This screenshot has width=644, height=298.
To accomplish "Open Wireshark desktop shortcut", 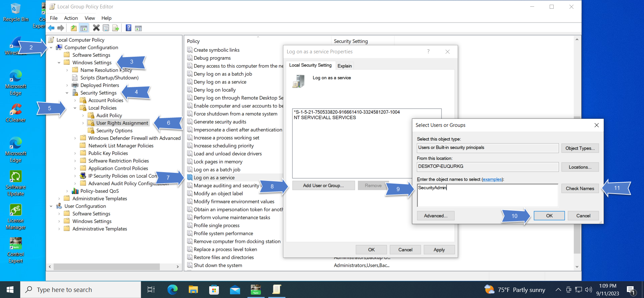I will 15,46.
